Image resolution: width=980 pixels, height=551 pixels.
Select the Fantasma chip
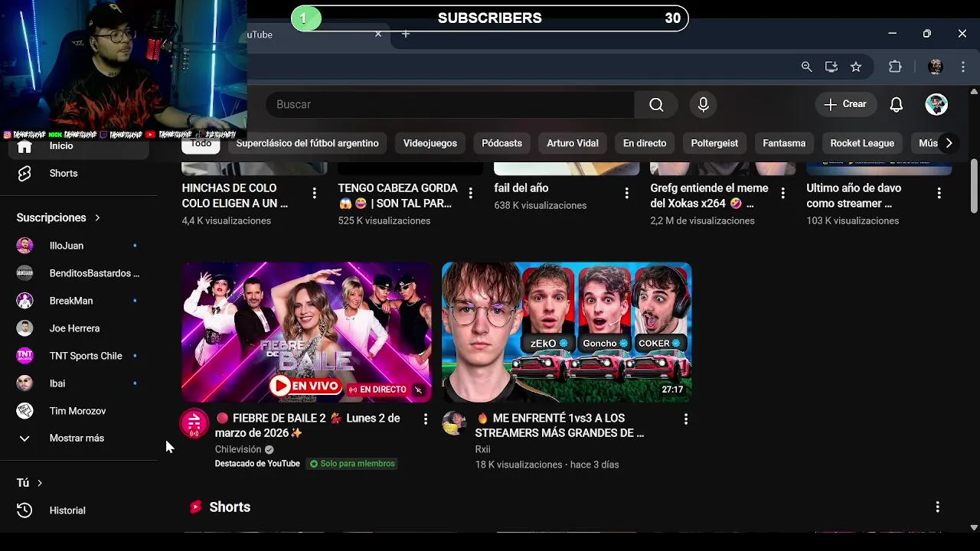click(x=784, y=143)
